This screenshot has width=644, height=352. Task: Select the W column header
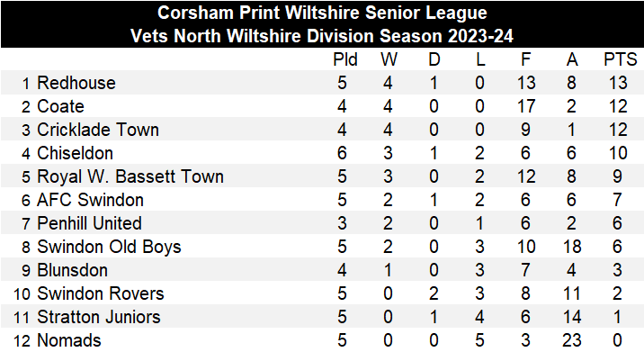pyautogui.click(x=389, y=60)
